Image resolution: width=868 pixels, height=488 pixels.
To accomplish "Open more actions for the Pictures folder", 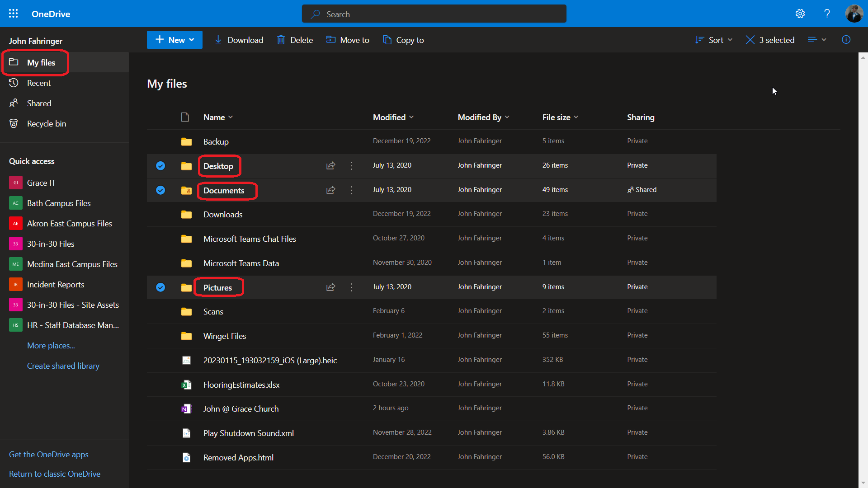I will (x=351, y=287).
